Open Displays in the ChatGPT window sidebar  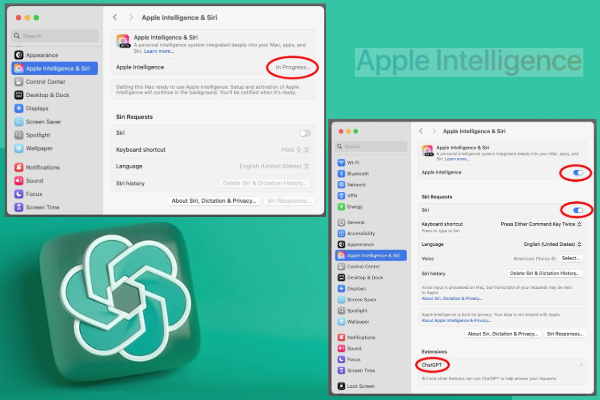[352, 289]
